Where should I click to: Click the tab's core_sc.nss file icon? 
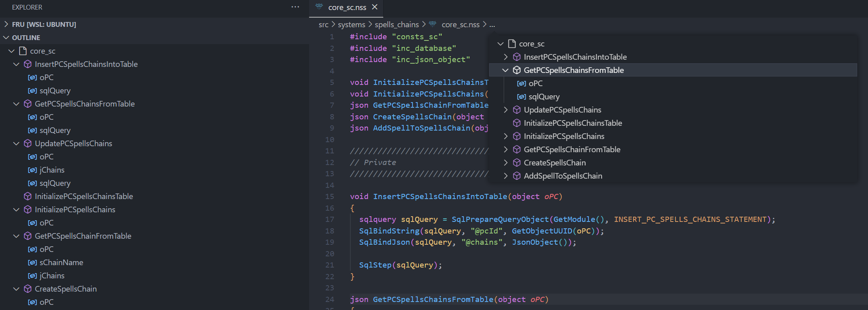(319, 7)
